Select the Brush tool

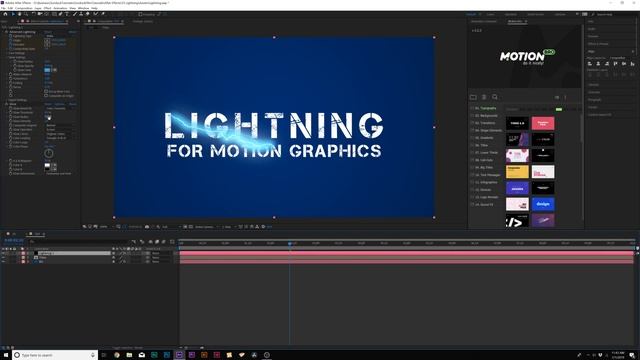[74, 14]
